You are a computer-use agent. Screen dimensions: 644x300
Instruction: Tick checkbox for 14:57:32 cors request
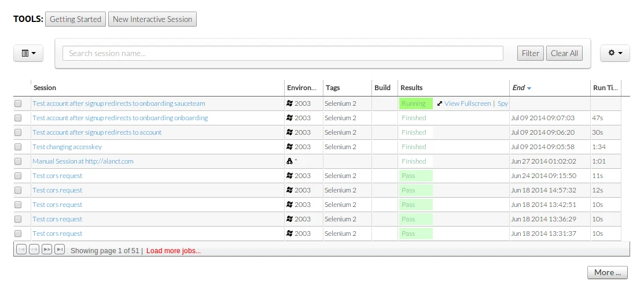[18, 190]
